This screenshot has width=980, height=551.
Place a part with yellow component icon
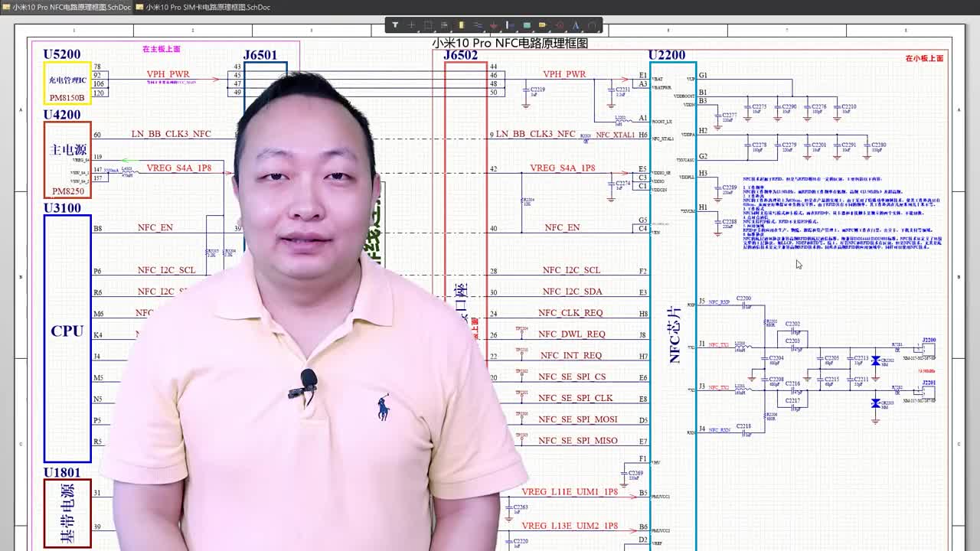(461, 25)
